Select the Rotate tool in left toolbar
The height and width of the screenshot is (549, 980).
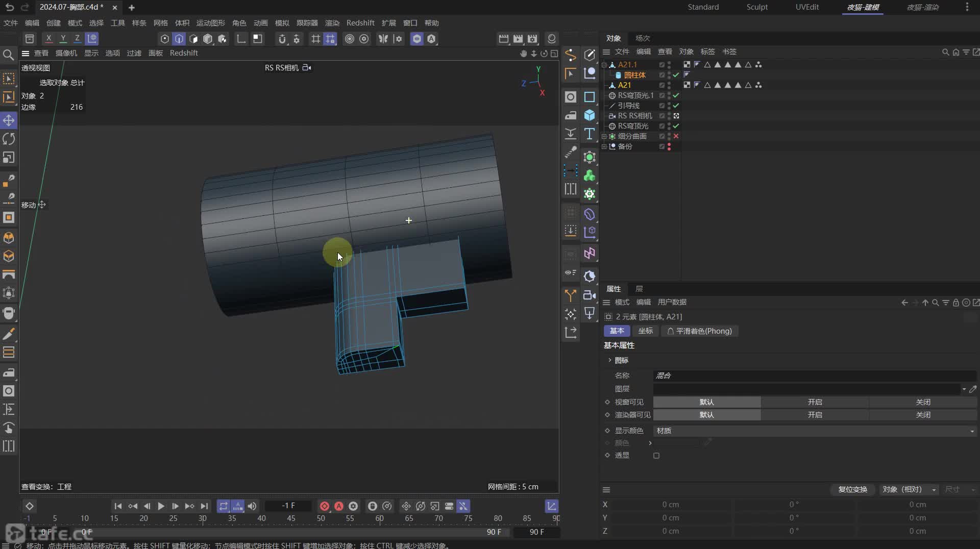pos(9,139)
